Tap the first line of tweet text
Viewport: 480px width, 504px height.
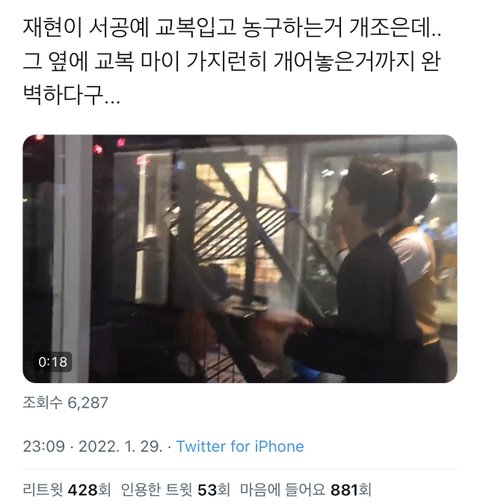(232, 28)
